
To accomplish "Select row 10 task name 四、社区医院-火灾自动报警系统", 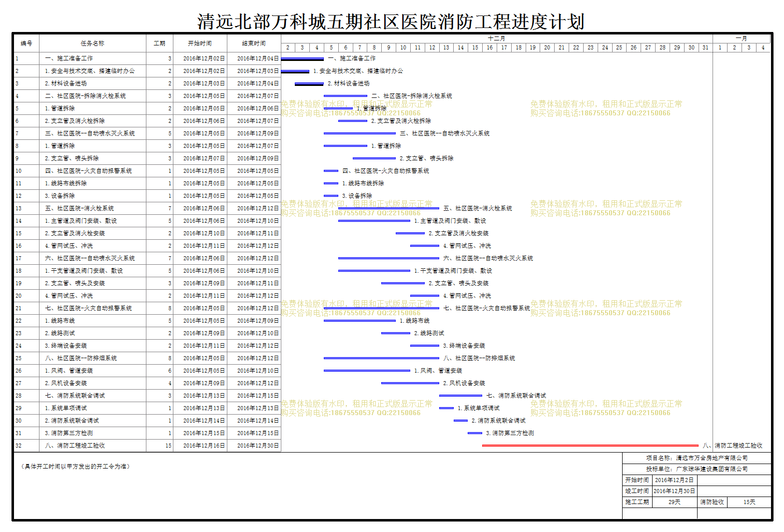I will [x=88, y=171].
